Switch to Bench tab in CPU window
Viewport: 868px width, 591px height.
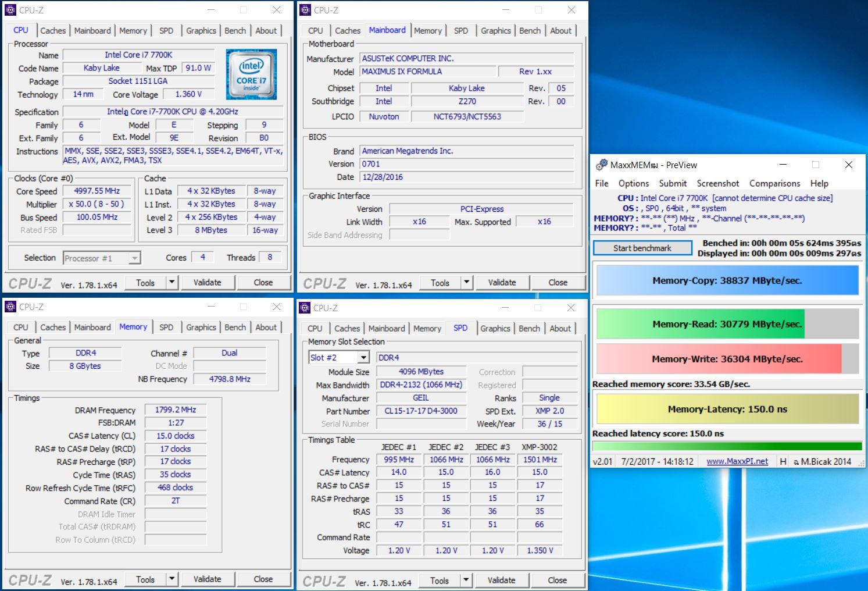(235, 30)
